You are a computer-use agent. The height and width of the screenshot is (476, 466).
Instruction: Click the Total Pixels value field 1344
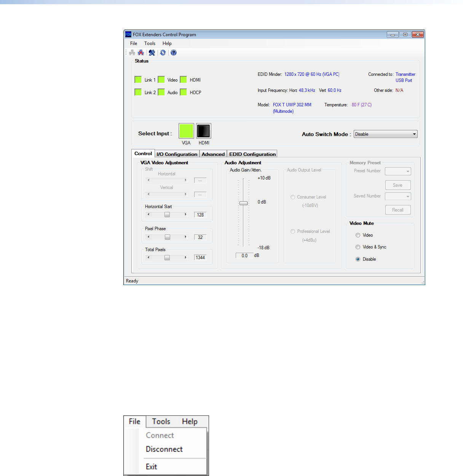pyautogui.click(x=200, y=258)
